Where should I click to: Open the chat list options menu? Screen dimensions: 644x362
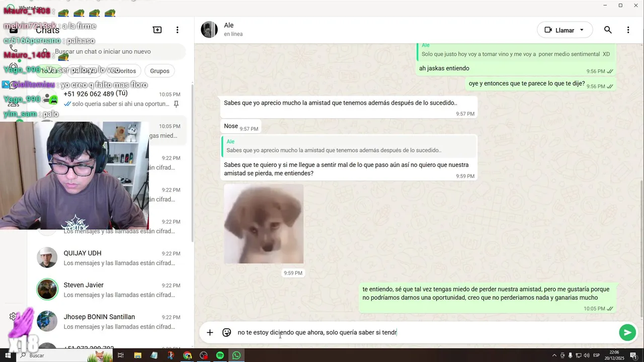177,30
